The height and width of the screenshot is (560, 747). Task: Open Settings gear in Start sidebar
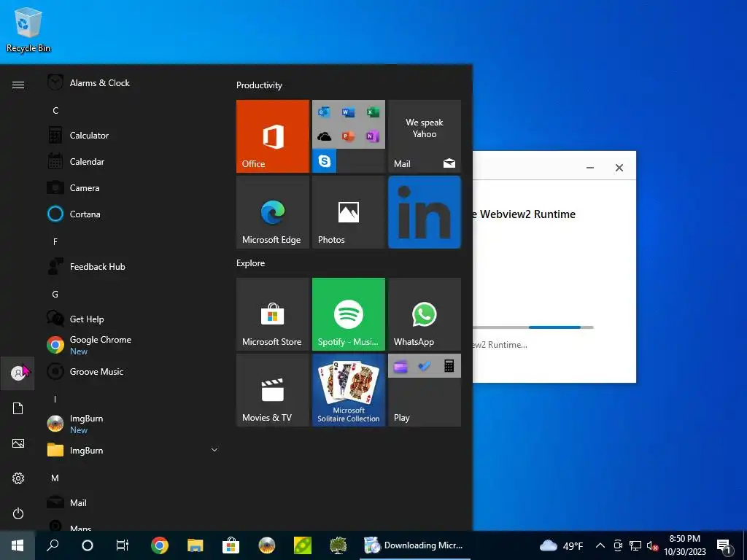click(x=18, y=478)
